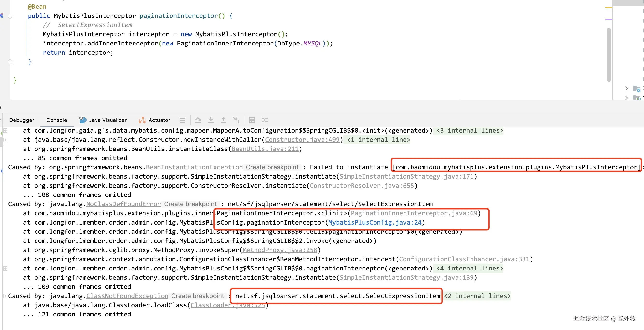This screenshot has width=644, height=330.
Task: Click the Step Into download-arrow icon
Action: [x=211, y=120]
